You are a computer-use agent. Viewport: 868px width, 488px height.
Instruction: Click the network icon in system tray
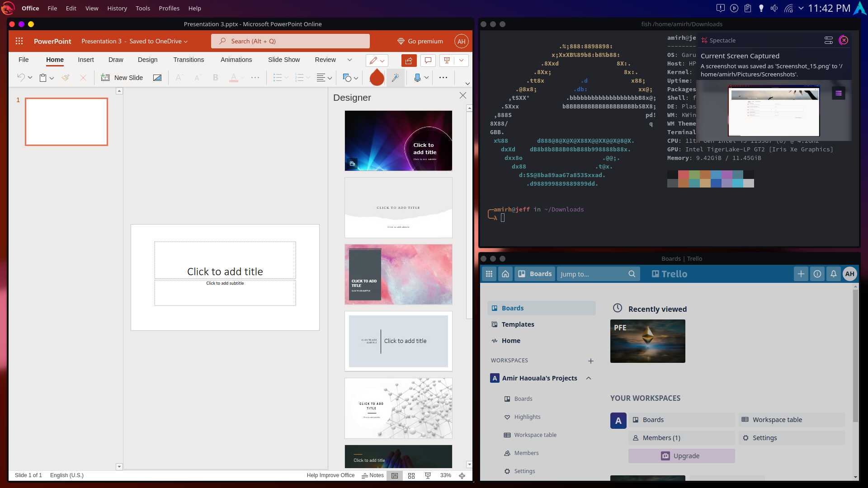point(788,8)
